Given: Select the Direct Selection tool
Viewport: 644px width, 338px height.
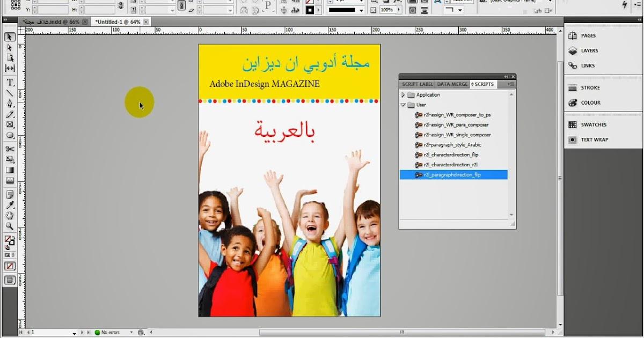Looking at the screenshot, I should [10, 47].
